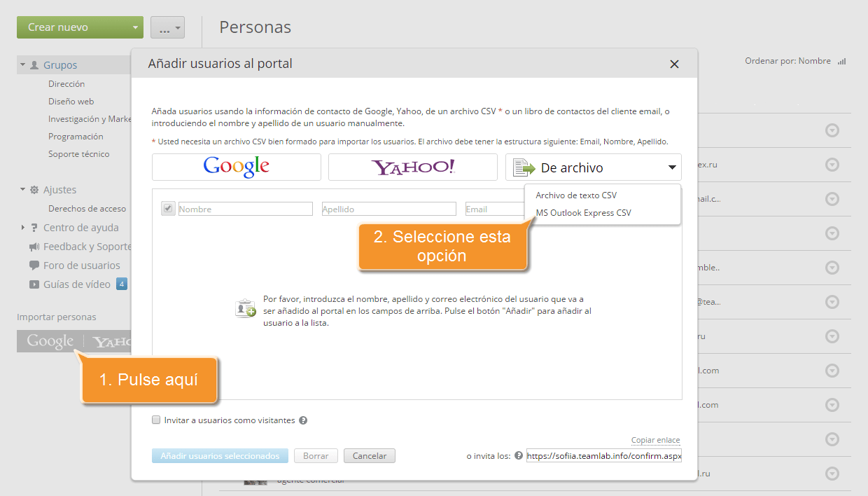The image size is (868, 496).
Task: Click the Personas page heading
Action: pyautogui.click(x=255, y=27)
